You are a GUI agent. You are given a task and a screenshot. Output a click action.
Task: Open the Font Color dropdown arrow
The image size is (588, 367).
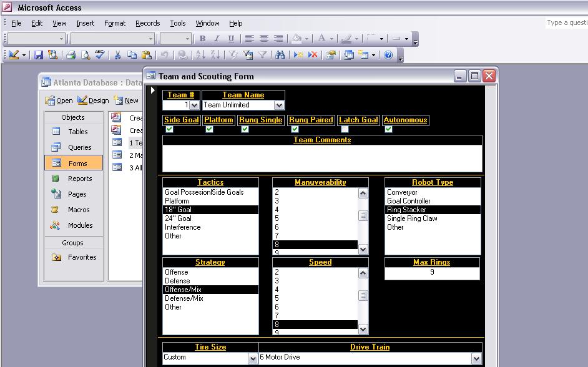pyautogui.click(x=331, y=38)
